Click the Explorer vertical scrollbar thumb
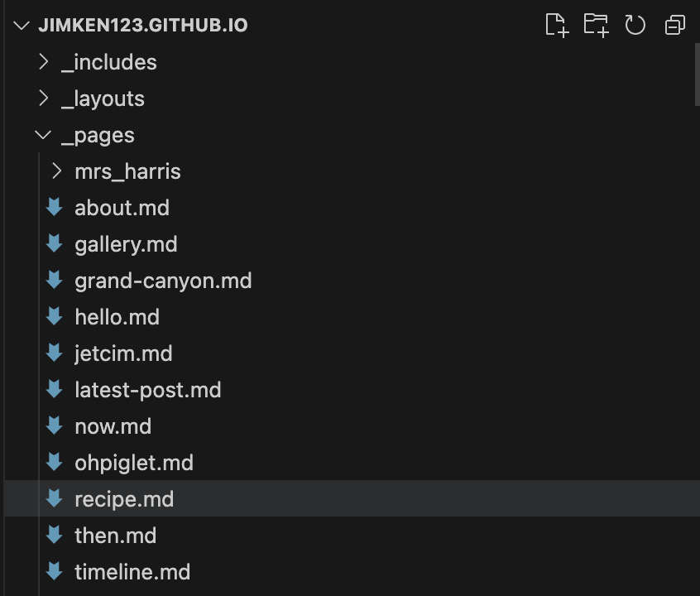This screenshot has height=596, width=700. (698, 74)
